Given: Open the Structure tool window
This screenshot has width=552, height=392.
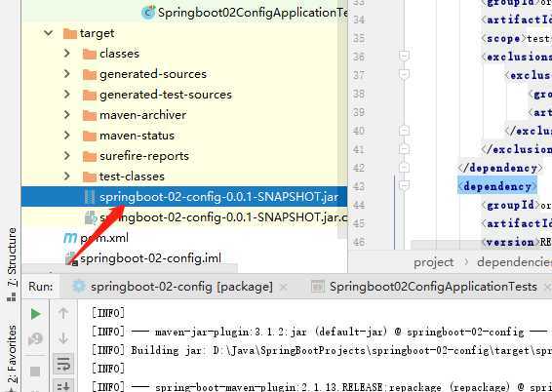Looking at the screenshot, I should (12, 264).
